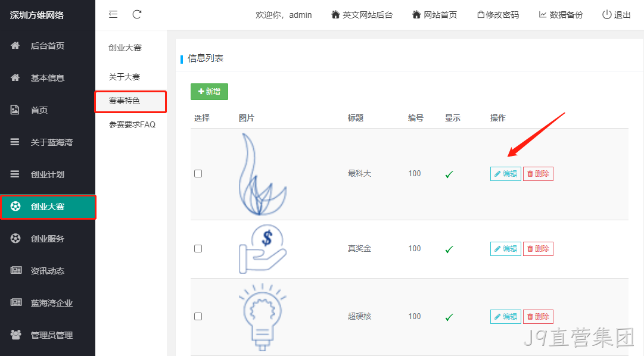Select 创业大赛 in dark sidebar

tap(48, 207)
